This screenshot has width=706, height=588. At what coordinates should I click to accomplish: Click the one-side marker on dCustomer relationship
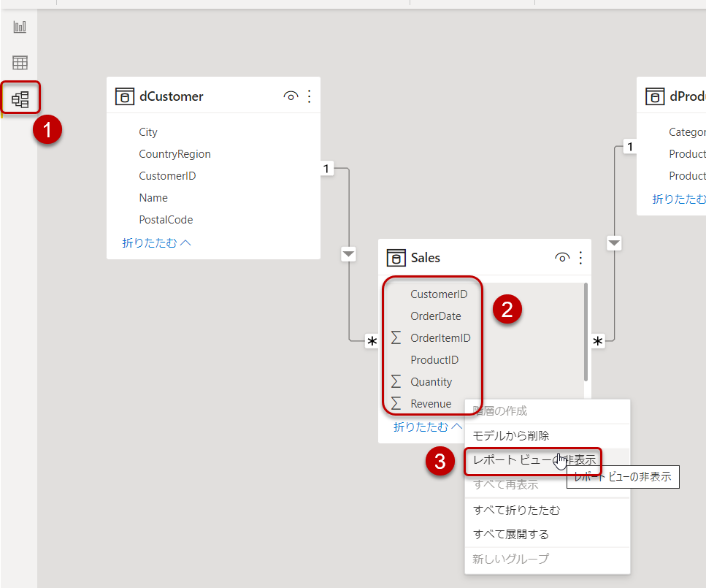tap(326, 169)
